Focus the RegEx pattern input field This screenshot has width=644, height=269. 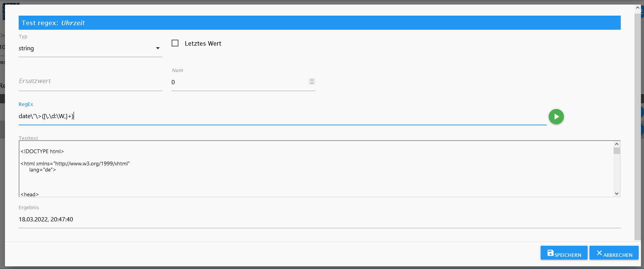click(282, 116)
